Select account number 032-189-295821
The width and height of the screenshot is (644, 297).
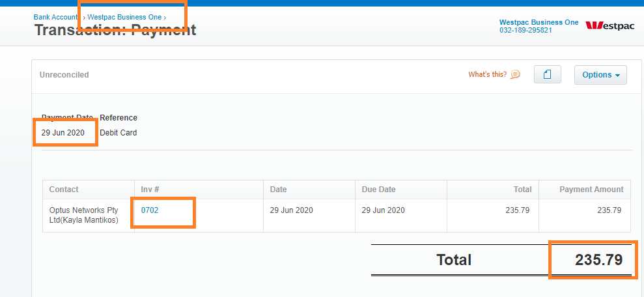pos(525,31)
